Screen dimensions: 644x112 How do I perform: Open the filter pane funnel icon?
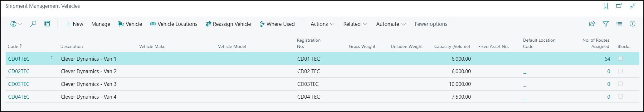606,24
